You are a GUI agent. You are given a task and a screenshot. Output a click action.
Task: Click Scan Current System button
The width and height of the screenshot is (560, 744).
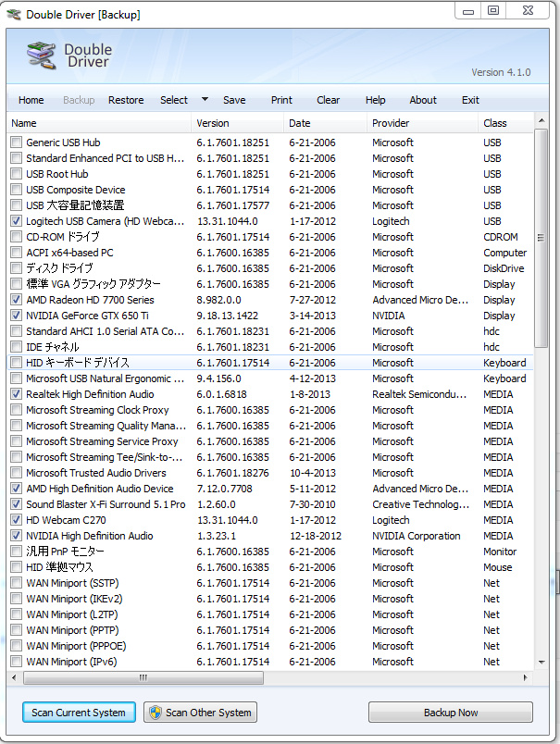tap(80, 713)
